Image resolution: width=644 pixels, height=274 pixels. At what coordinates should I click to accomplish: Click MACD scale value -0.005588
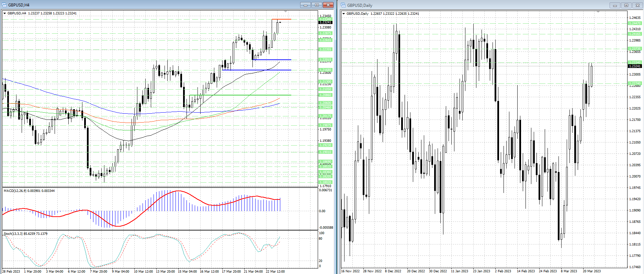(x=326, y=228)
